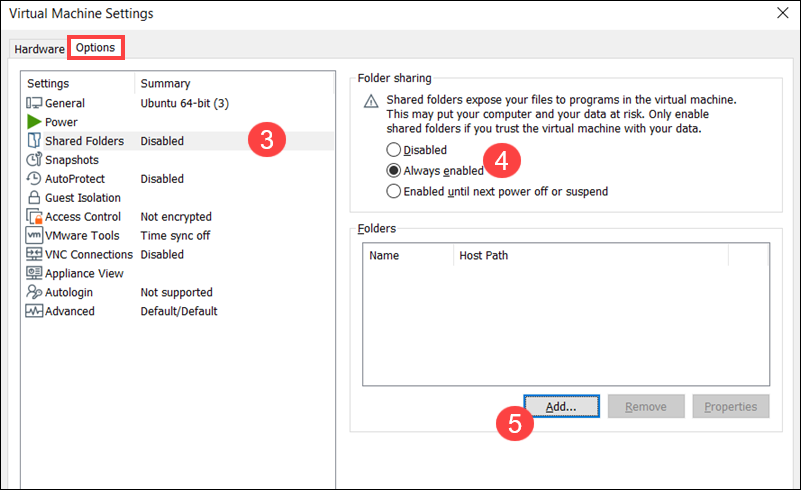Close the Virtual Machine Settings dialog
Screen dimensions: 801x490
coord(781,13)
